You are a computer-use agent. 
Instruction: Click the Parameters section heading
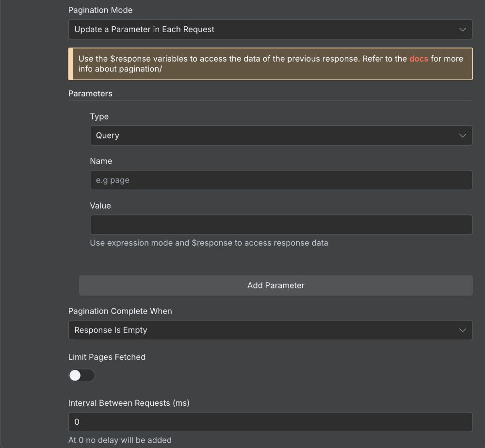coord(90,93)
